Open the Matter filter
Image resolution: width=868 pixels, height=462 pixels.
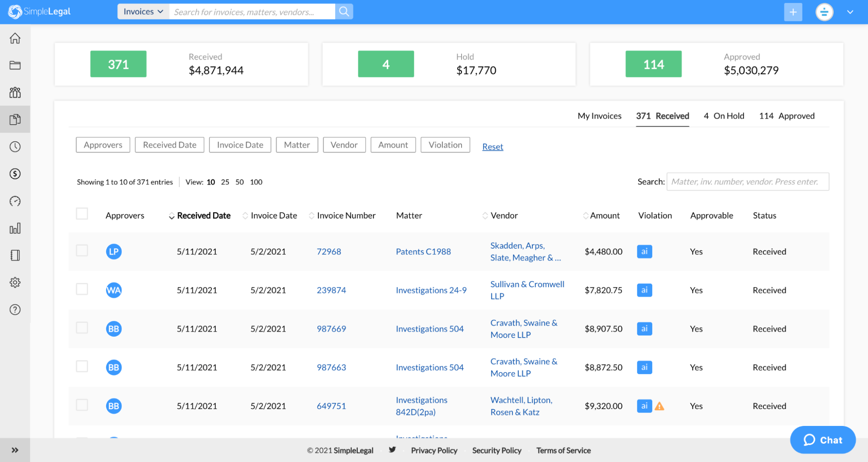pyautogui.click(x=297, y=145)
